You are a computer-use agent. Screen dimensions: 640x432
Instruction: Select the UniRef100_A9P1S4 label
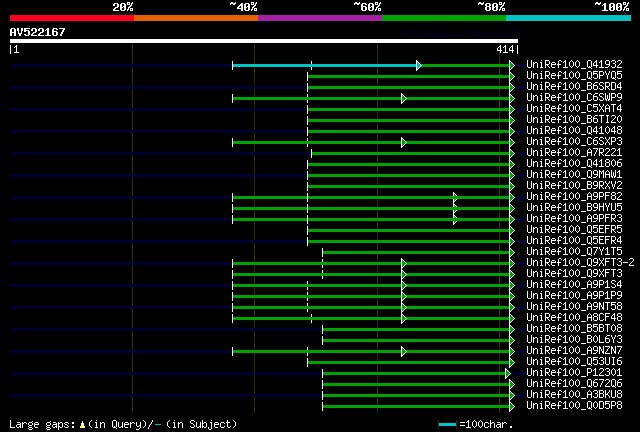point(574,285)
